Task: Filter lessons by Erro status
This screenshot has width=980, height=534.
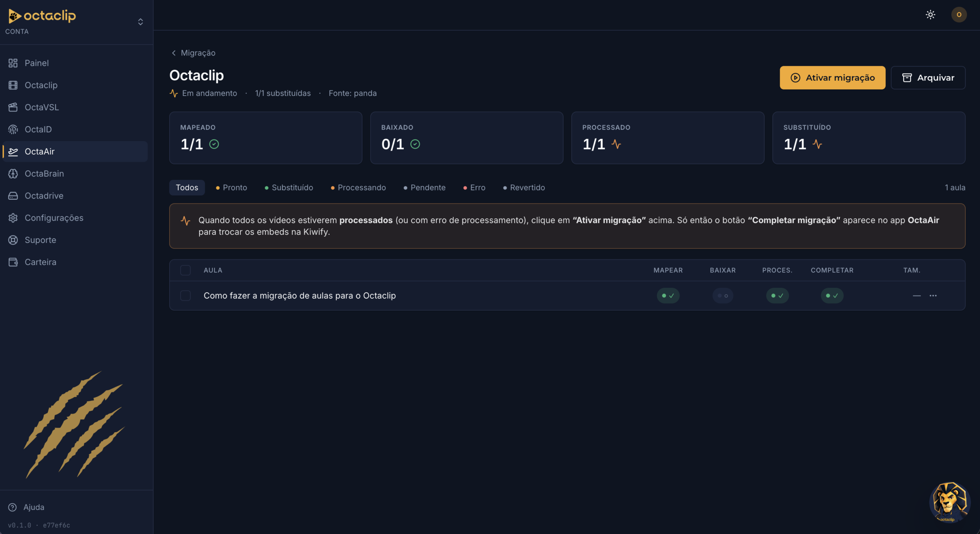Action: (474, 188)
